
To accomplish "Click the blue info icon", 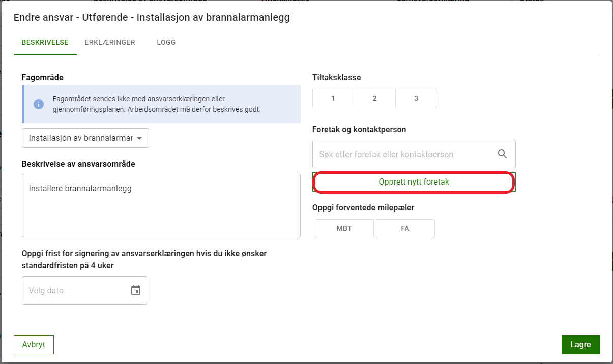I will (x=39, y=104).
